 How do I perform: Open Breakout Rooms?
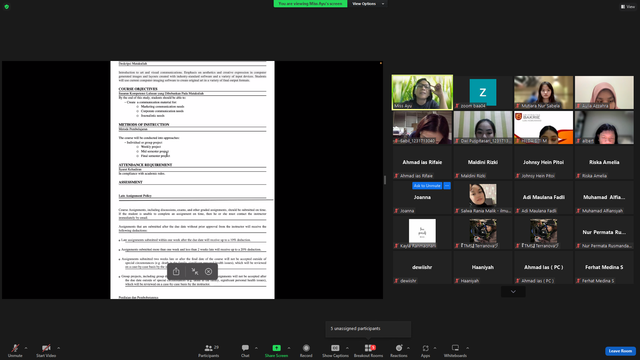(x=368, y=350)
